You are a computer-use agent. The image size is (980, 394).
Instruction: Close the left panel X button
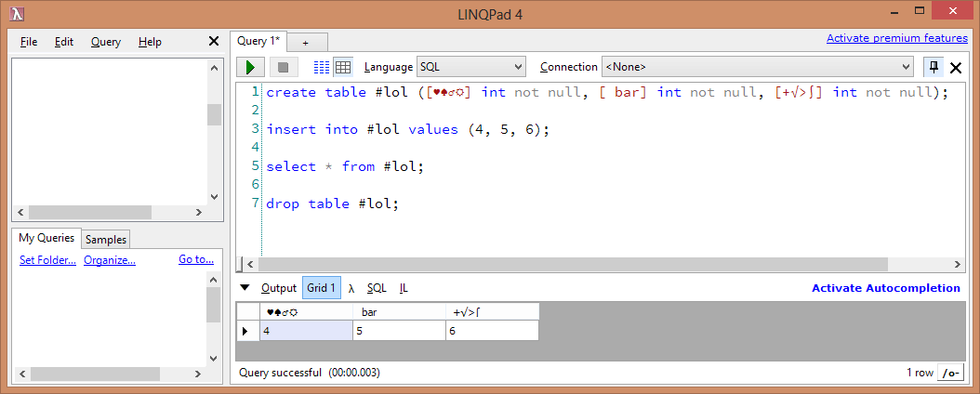point(213,41)
